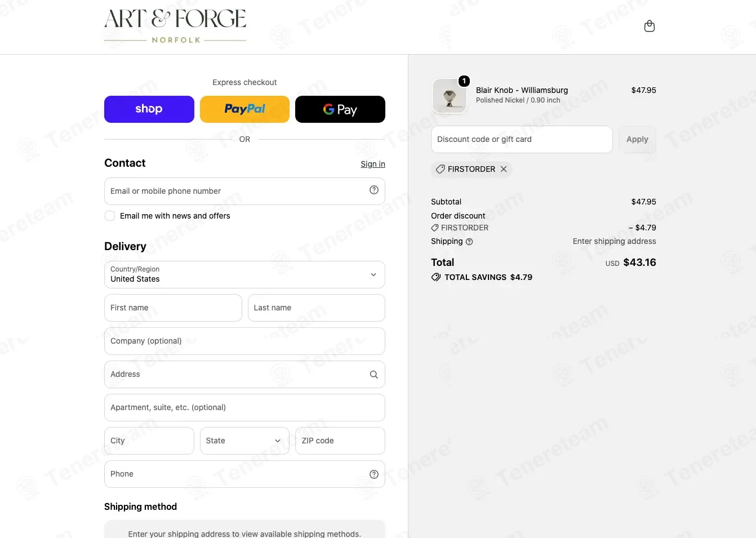
Task: Pay with Shop Pay button
Action: (149, 109)
